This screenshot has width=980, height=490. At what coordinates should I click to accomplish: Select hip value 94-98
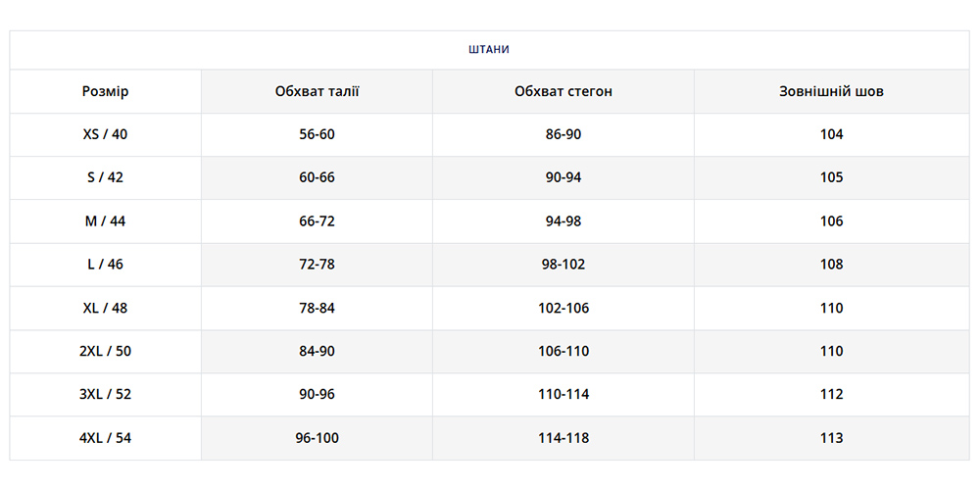(x=563, y=220)
